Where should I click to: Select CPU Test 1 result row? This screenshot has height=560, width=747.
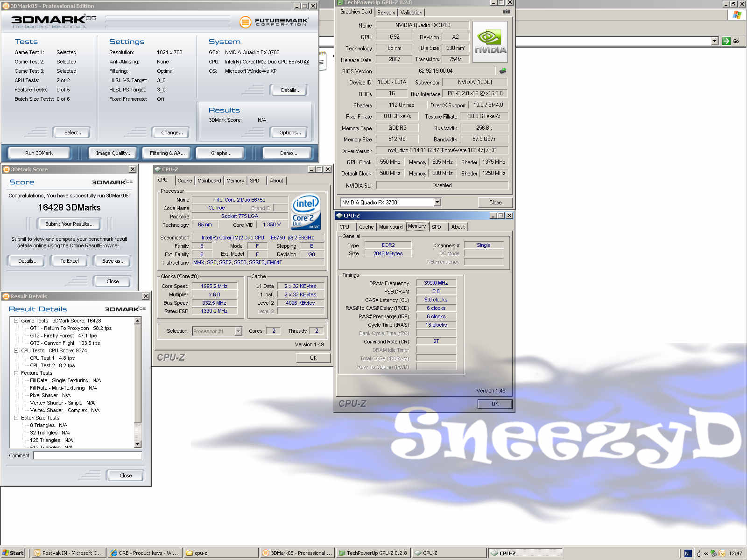[x=52, y=358]
